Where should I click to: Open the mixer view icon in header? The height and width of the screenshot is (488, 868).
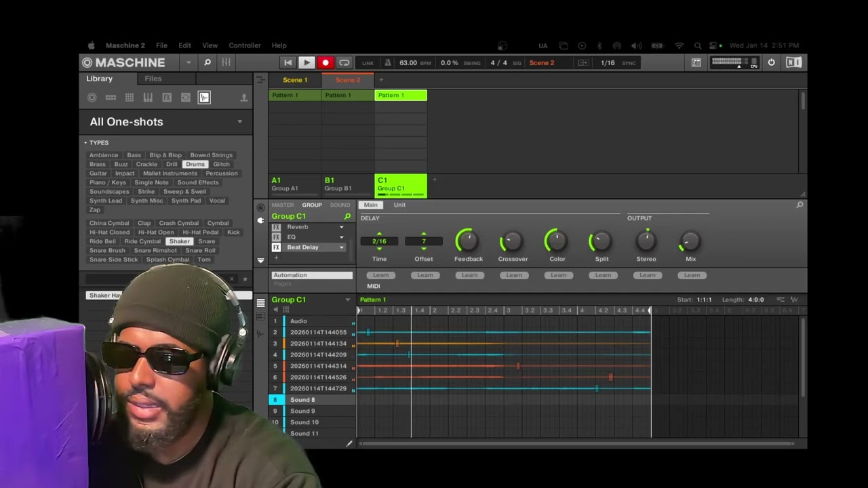[x=226, y=62]
